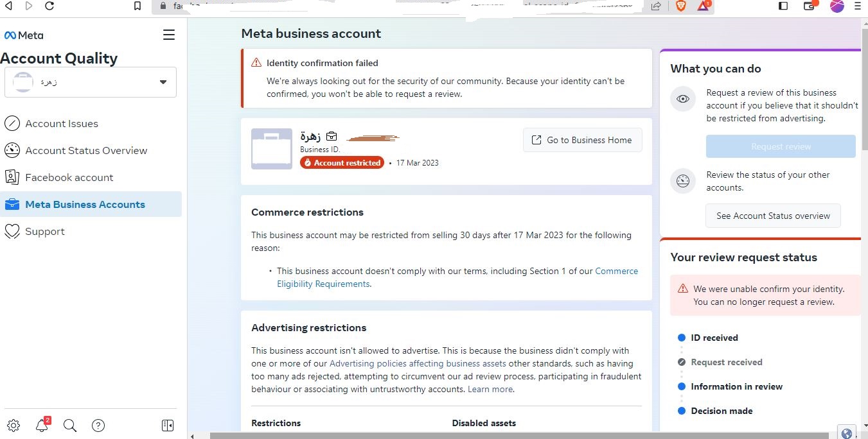
Task: Click the bookmark icon next to address bar
Action: pyautogui.click(x=137, y=6)
